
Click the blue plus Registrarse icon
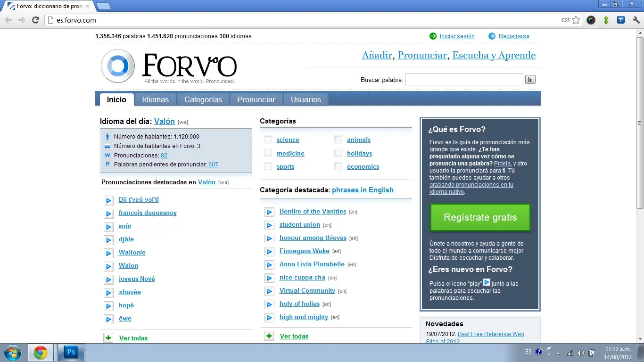492,36
